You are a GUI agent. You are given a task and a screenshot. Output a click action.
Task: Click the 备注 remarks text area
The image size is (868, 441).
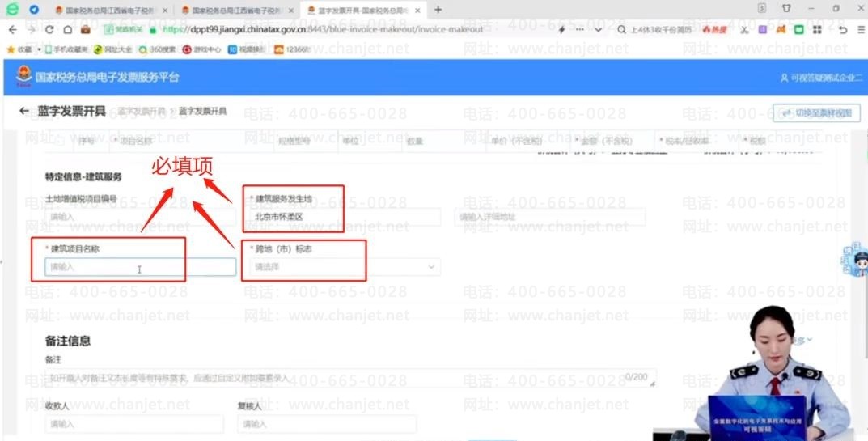pos(351,378)
